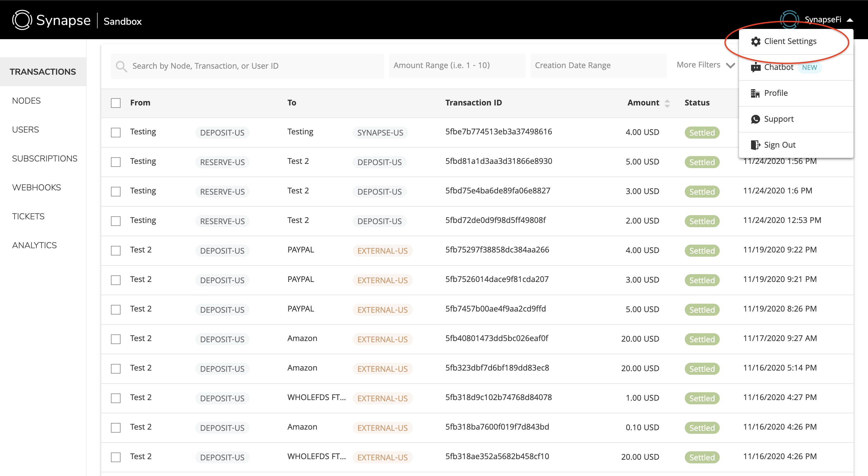The height and width of the screenshot is (476, 868).
Task: Click the date 11/19/2020 9:21 PM
Action: coord(780,279)
